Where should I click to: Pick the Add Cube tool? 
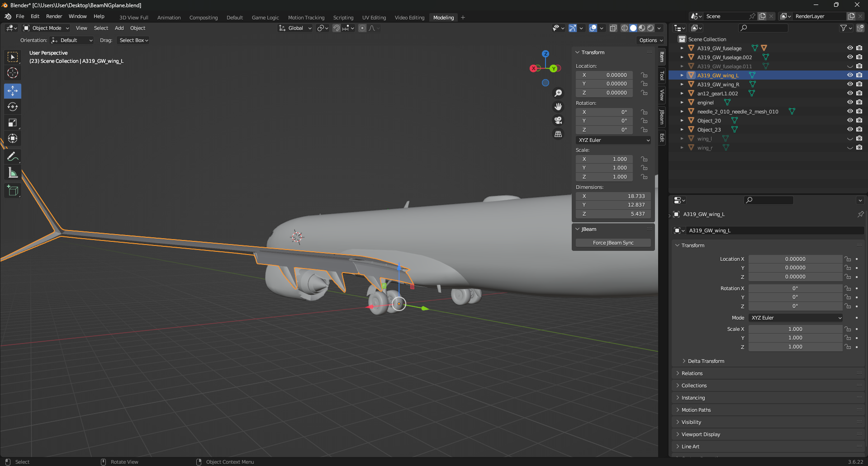pyautogui.click(x=13, y=191)
